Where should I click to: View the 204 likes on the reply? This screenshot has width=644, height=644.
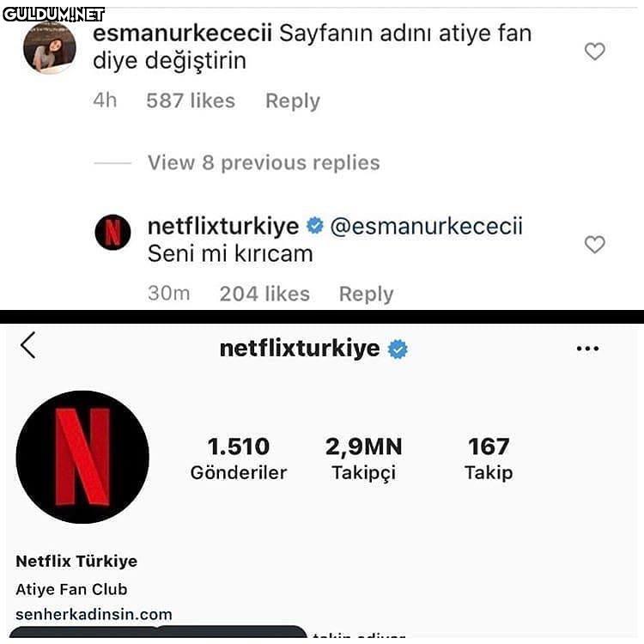click(x=264, y=294)
